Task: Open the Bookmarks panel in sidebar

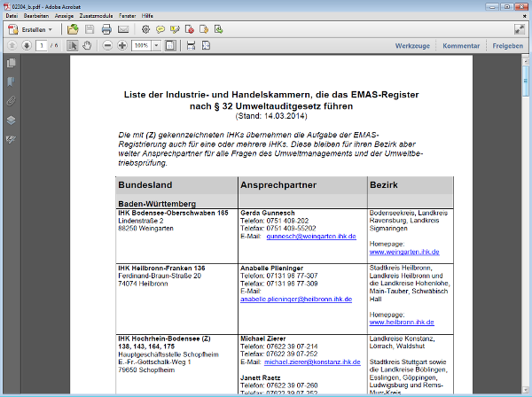Action: (x=12, y=82)
